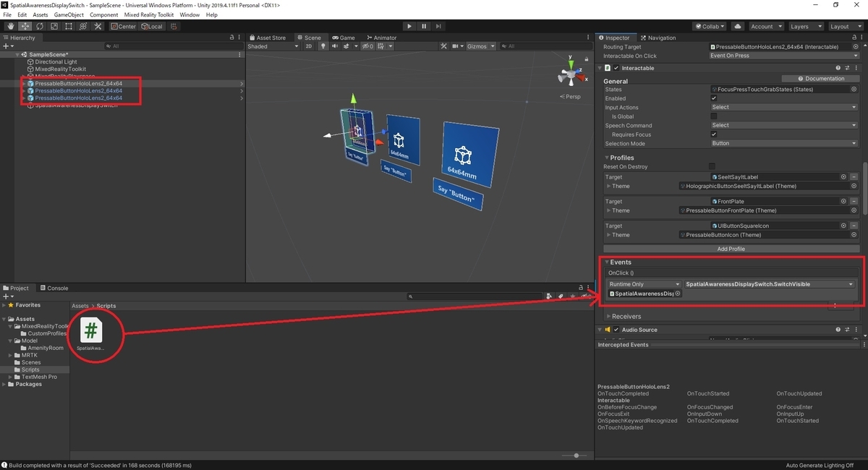Pick object for Routing Target field

[x=854, y=47]
